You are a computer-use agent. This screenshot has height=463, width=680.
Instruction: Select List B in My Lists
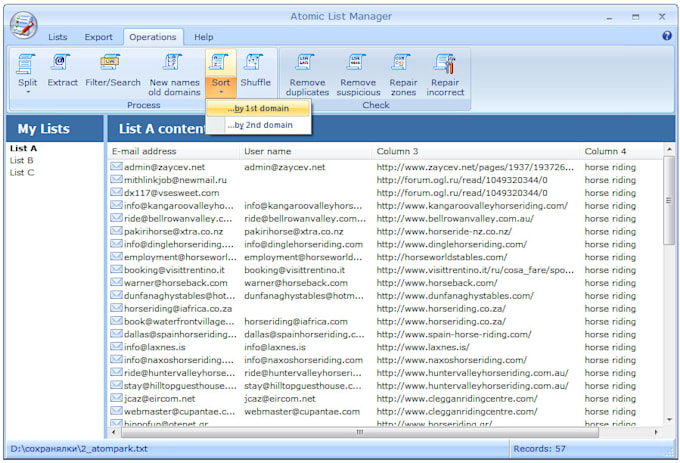22,160
